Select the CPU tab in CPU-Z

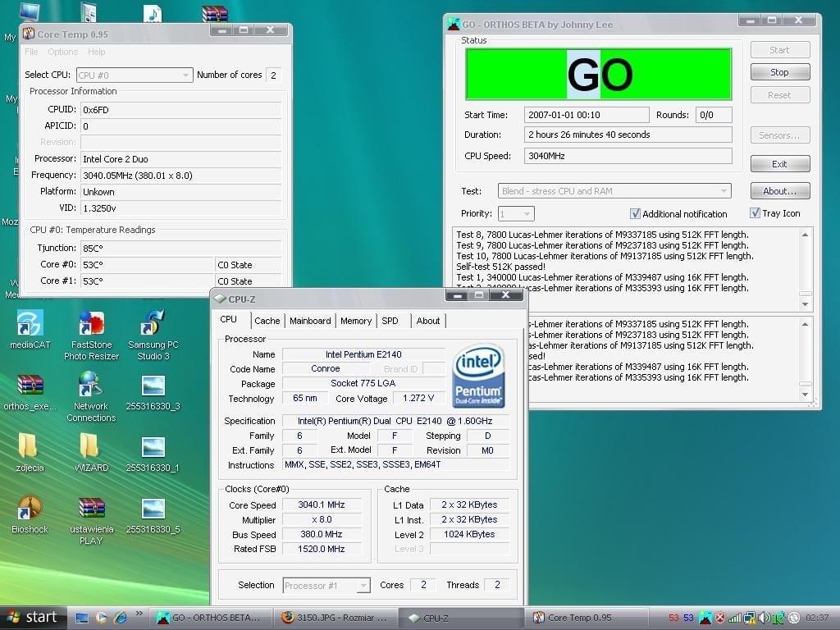(228, 319)
